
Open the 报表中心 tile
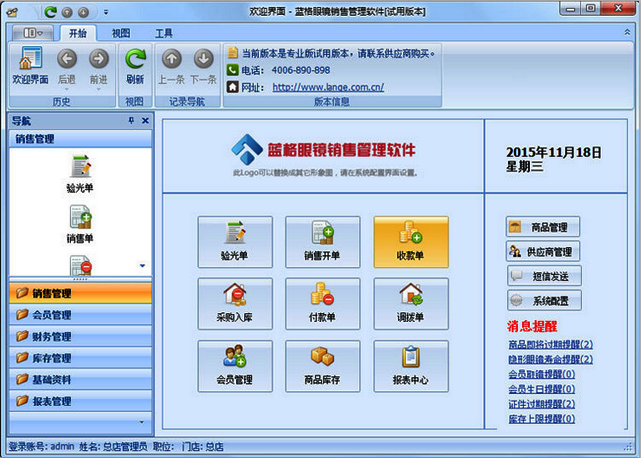click(411, 366)
